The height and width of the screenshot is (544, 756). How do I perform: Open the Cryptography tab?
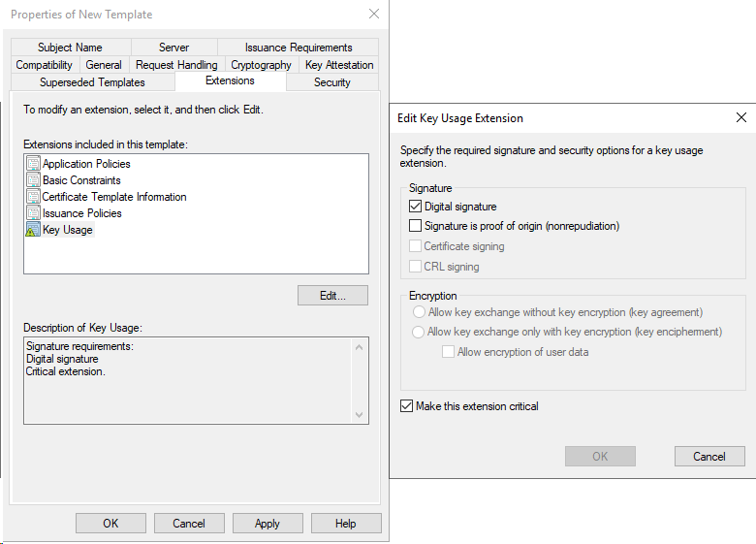(x=262, y=65)
